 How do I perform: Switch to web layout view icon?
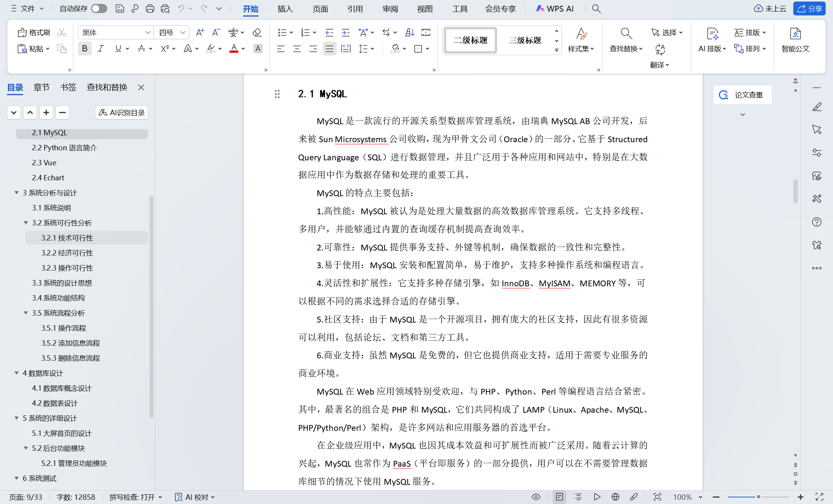coord(615,497)
